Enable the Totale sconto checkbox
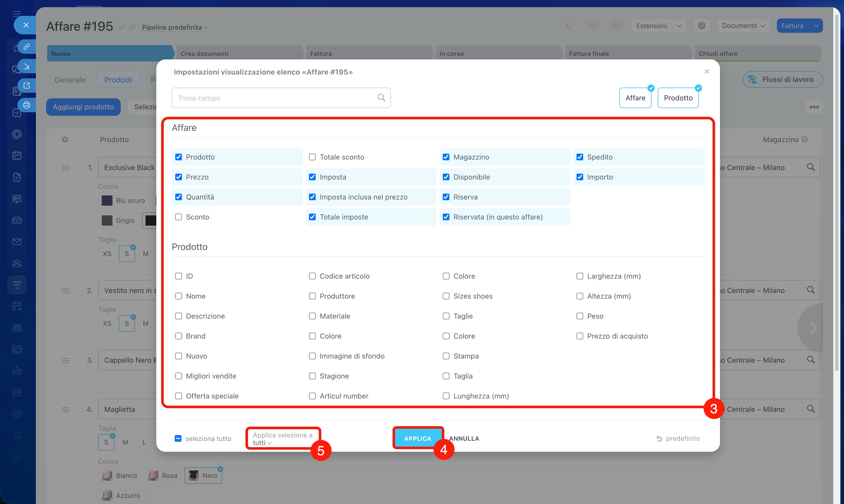This screenshot has height=504, width=844. pyautogui.click(x=312, y=157)
